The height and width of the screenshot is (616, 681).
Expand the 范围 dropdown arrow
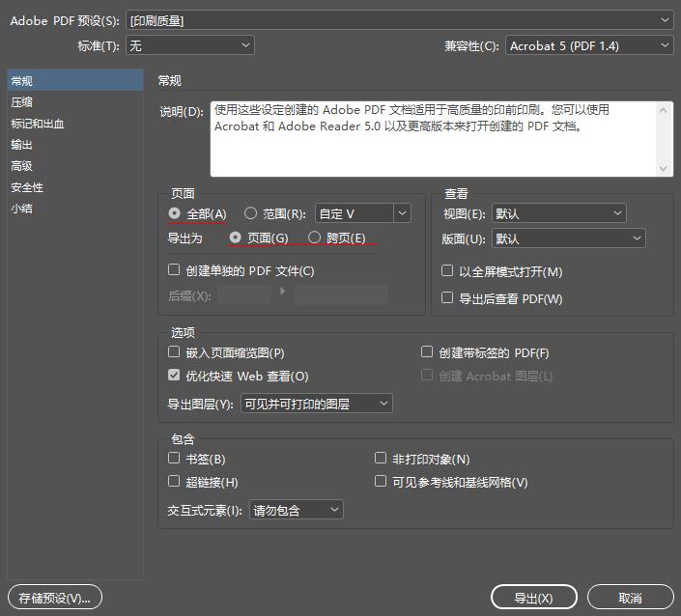click(x=402, y=213)
